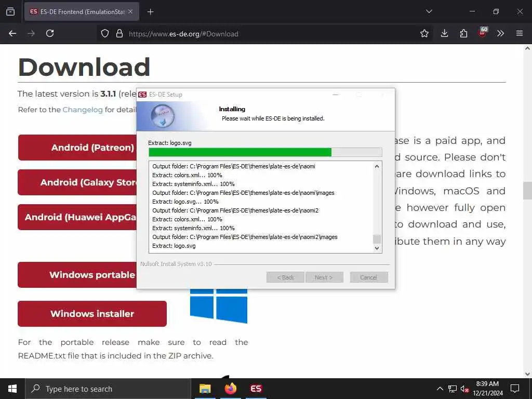Viewport: 532px width, 399px height.
Task: Open a new browser tab
Action: [150, 12]
